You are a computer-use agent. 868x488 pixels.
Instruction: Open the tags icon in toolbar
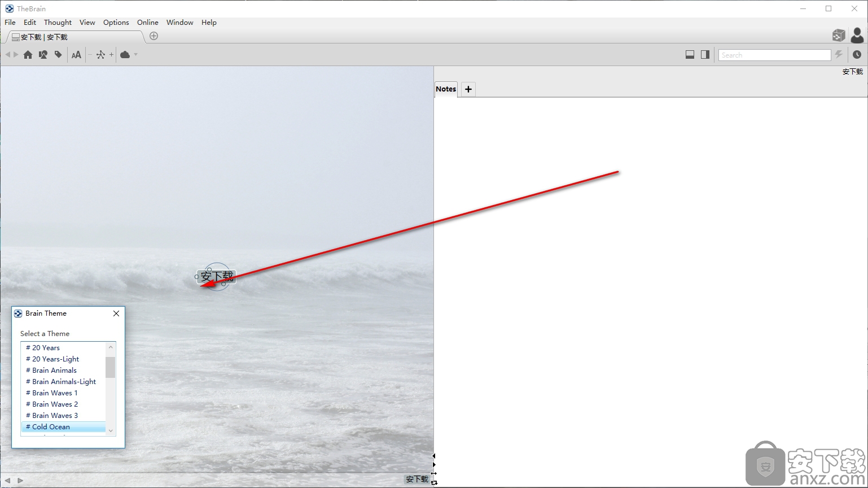point(58,55)
